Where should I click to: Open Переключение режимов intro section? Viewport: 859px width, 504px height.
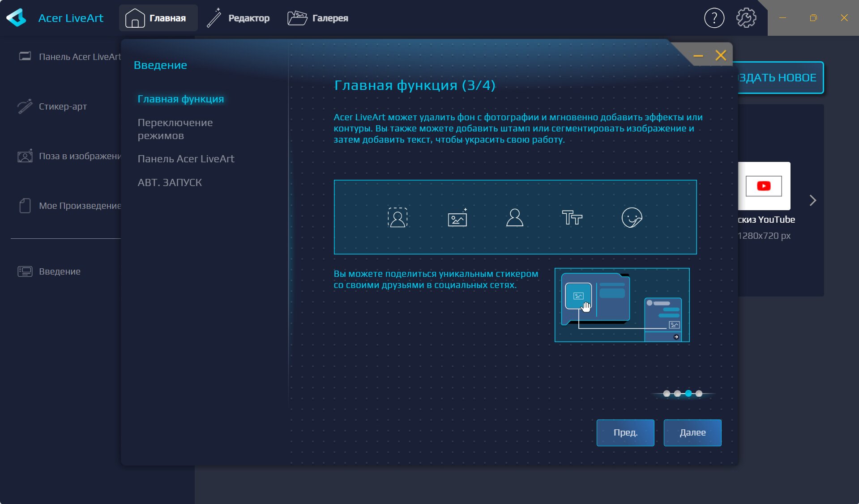tap(175, 129)
